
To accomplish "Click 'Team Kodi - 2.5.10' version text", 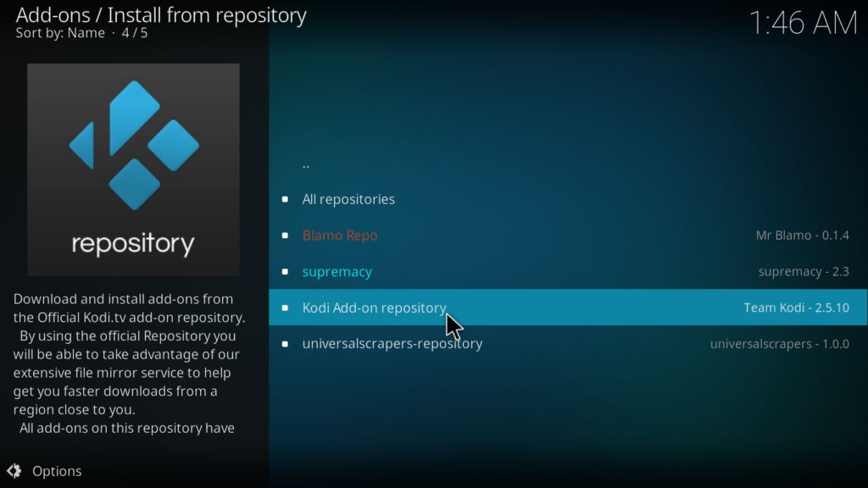I will (796, 308).
